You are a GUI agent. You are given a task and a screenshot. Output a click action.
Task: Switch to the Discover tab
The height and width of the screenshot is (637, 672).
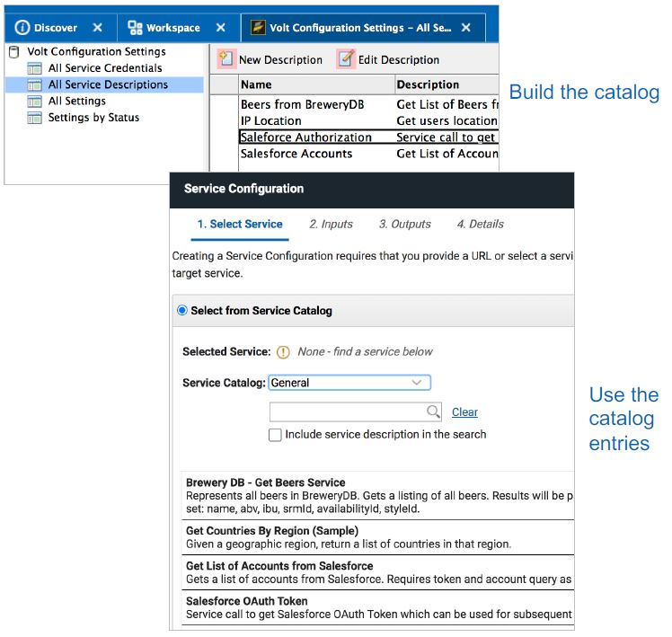[x=56, y=28]
